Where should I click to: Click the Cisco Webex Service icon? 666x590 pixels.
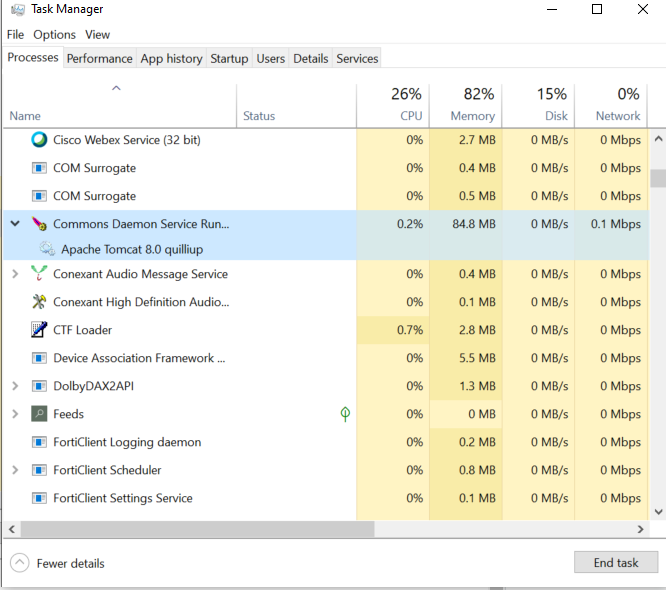[x=39, y=140]
